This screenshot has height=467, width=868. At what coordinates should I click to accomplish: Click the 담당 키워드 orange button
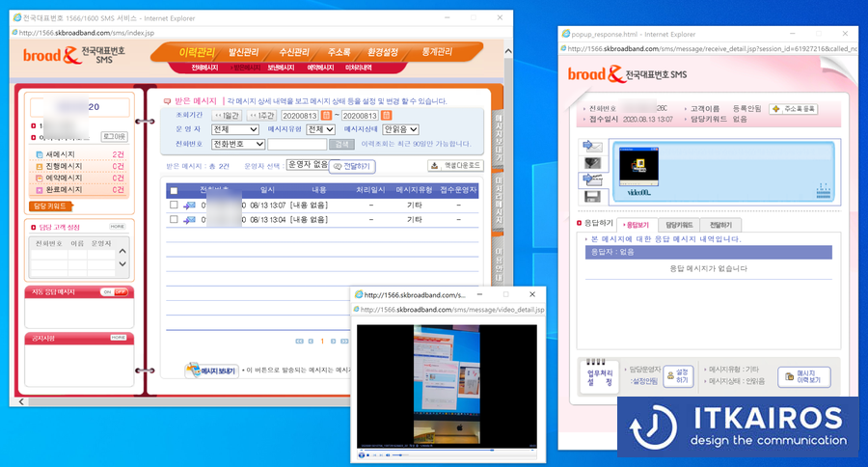[x=50, y=206]
